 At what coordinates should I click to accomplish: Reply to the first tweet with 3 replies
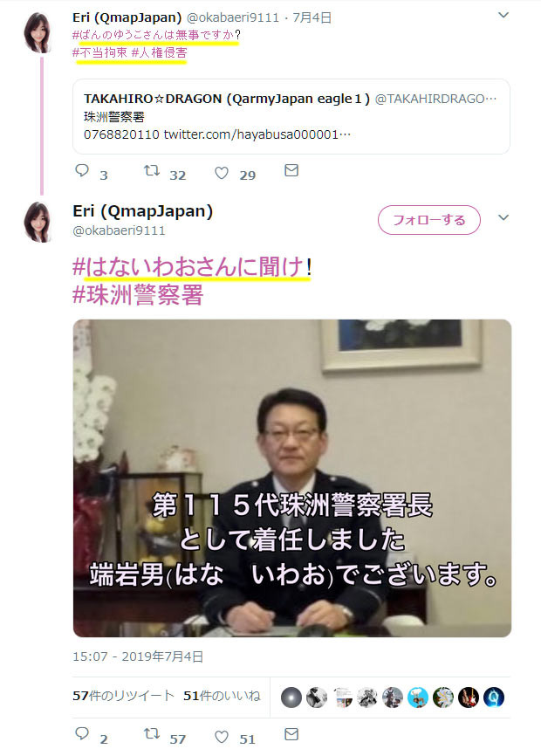[x=82, y=171]
